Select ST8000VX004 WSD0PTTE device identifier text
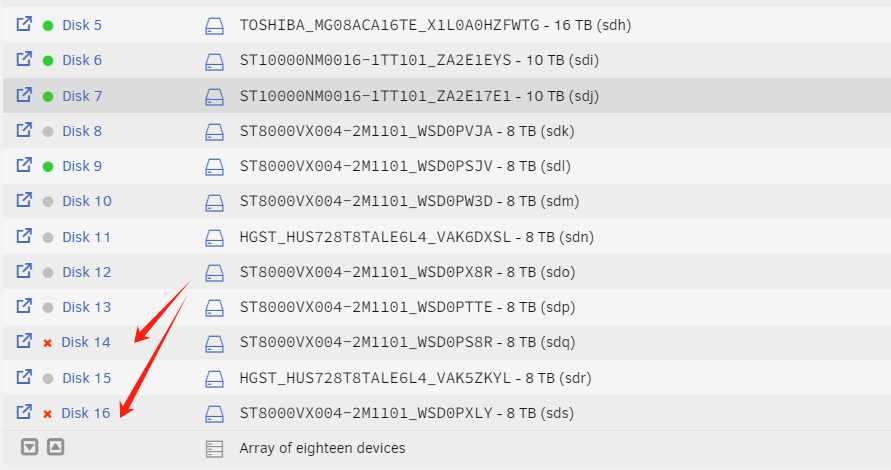 click(366, 307)
